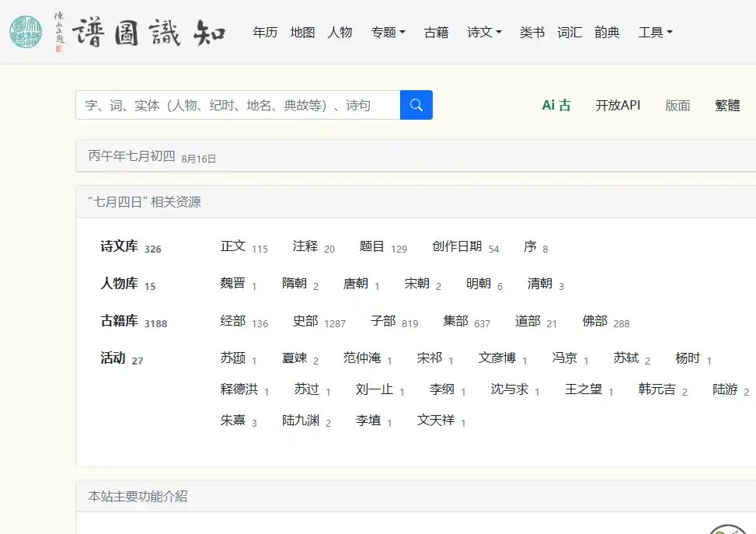The height and width of the screenshot is (534, 756).
Task: Open the 韵典 navigation item
Action: (x=607, y=33)
